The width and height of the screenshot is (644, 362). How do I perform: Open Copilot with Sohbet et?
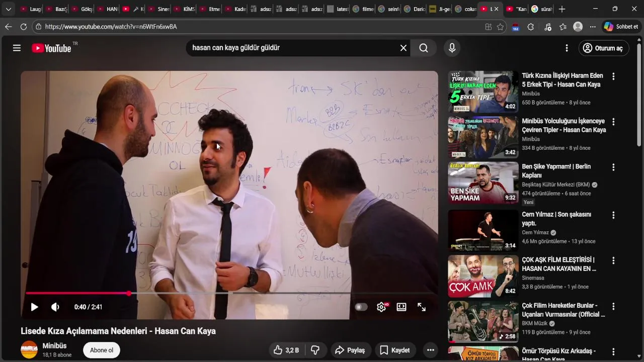click(621, 27)
